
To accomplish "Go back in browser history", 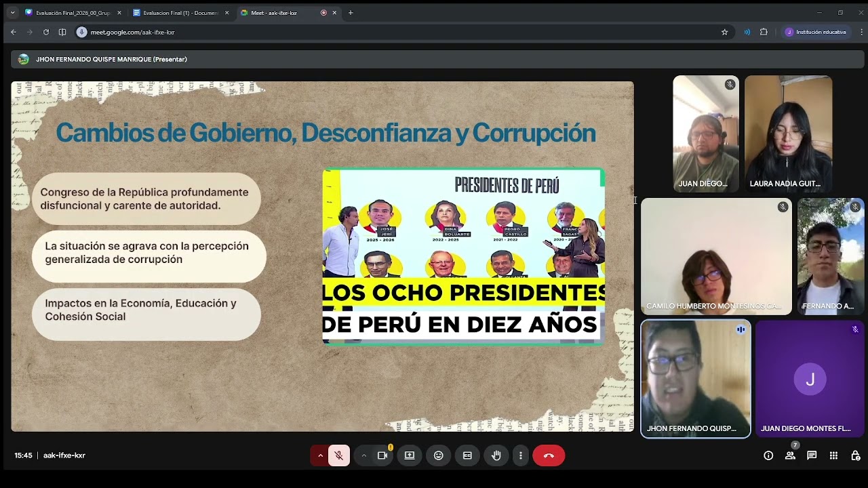I will pyautogui.click(x=13, y=32).
